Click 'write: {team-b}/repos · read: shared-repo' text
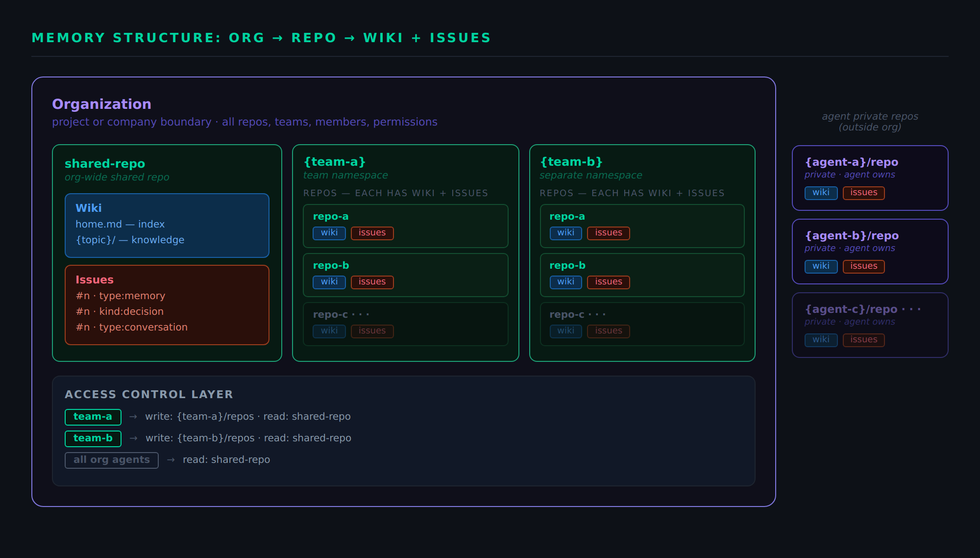 coord(248,438)
